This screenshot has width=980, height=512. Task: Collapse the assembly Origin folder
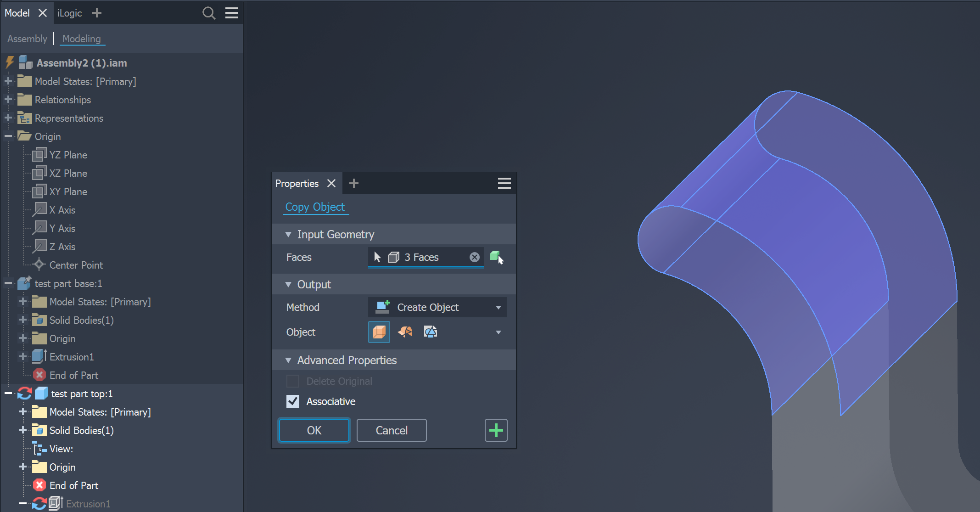click(x=8, y=136)
